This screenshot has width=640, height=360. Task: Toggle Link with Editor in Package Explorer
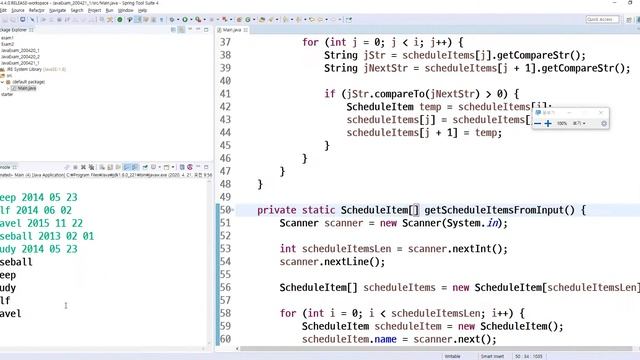[x=181, y=30]
